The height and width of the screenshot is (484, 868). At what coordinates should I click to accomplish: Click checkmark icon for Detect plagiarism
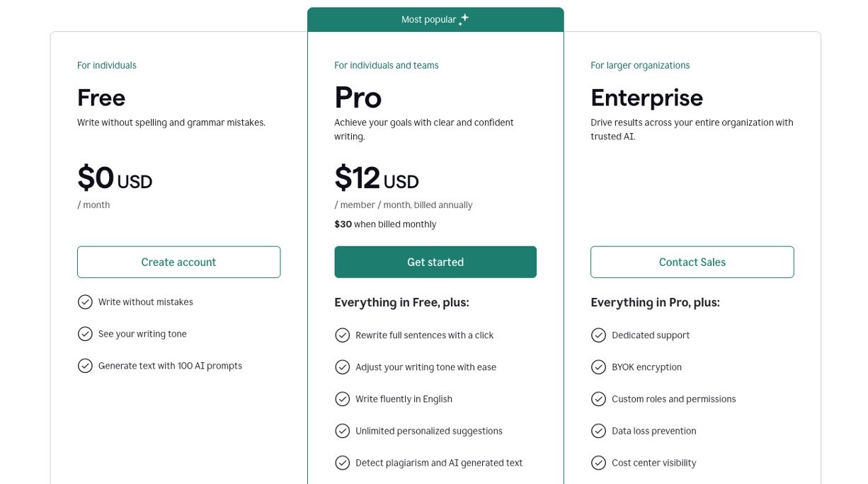[343, 463]
